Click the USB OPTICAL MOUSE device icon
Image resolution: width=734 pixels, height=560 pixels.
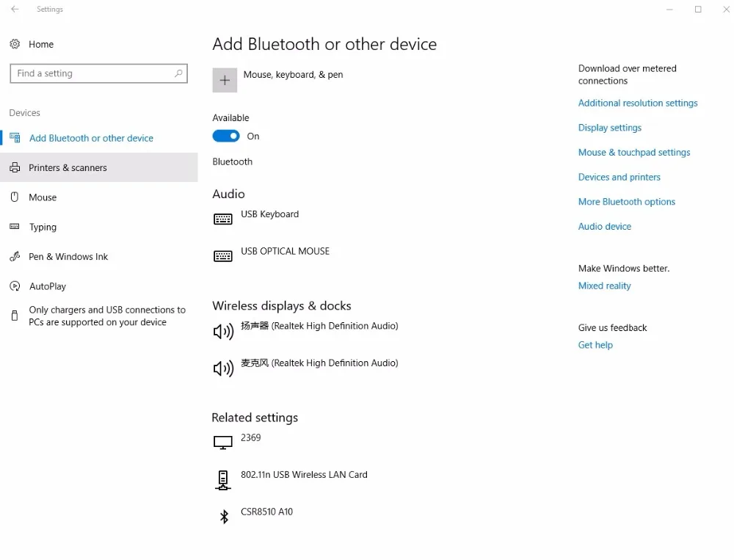222,256
